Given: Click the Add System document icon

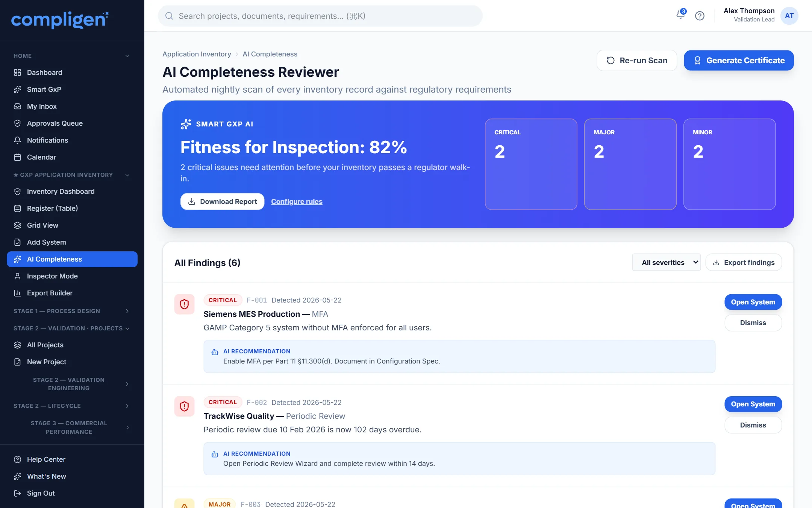Looking at the screenshot, I should [17, 242].
